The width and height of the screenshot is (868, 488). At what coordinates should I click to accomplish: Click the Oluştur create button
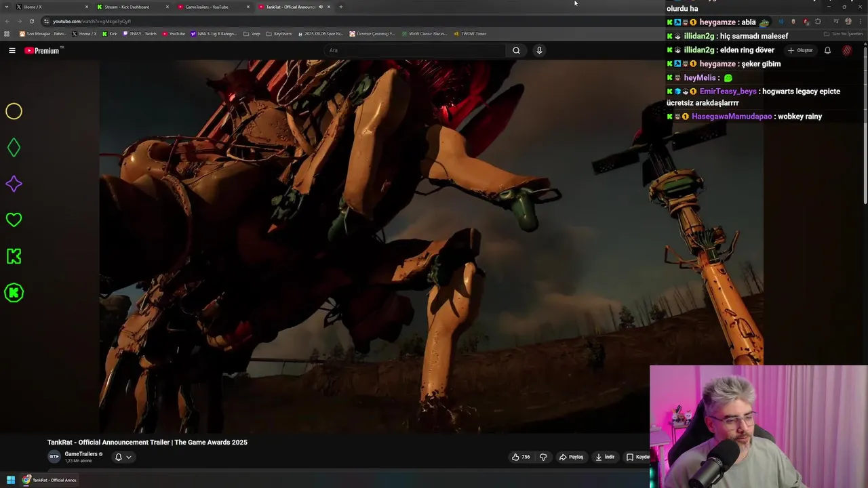point(800,50)
